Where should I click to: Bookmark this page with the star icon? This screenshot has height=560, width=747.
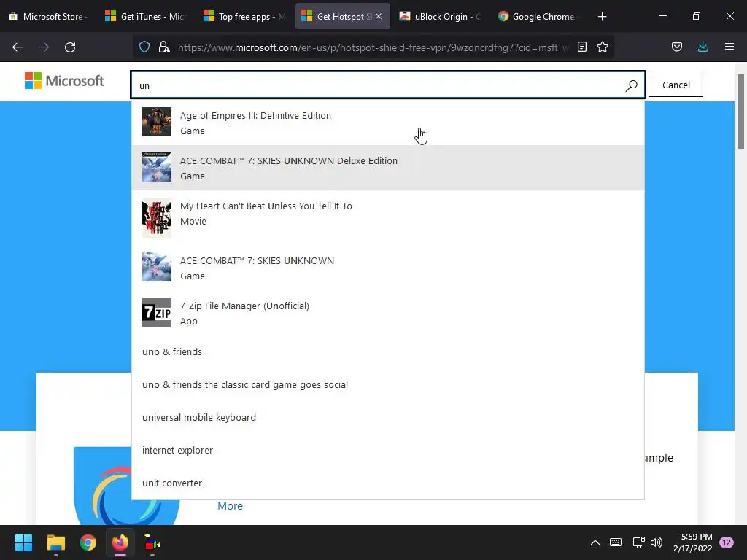pyautogui.click(x=603, y=47)
